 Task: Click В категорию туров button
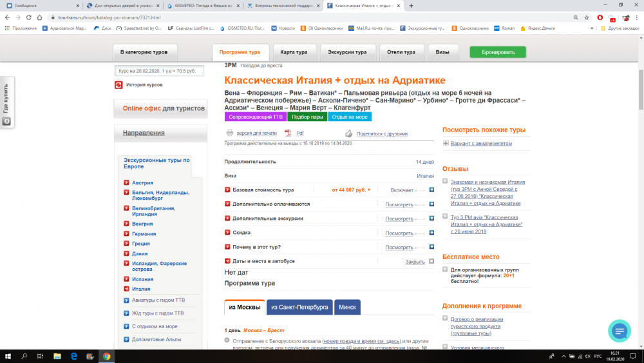pyautogui.click(x=144, y=52)
